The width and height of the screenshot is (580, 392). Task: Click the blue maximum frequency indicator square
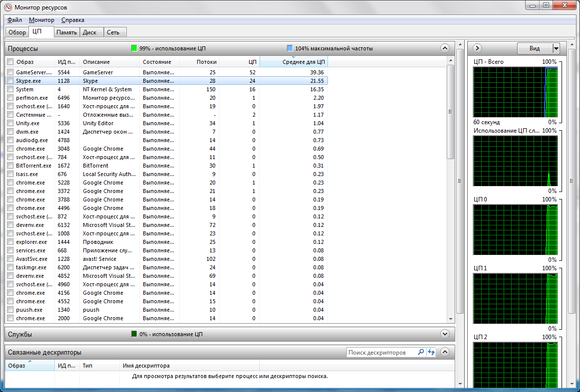pos(290,48)
